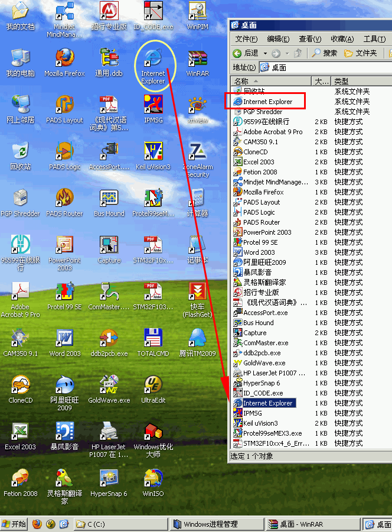Viewport: 392px width, 532px height.
Task: Select the GoldWave.exe desktop icon
Action: (109, 390)
